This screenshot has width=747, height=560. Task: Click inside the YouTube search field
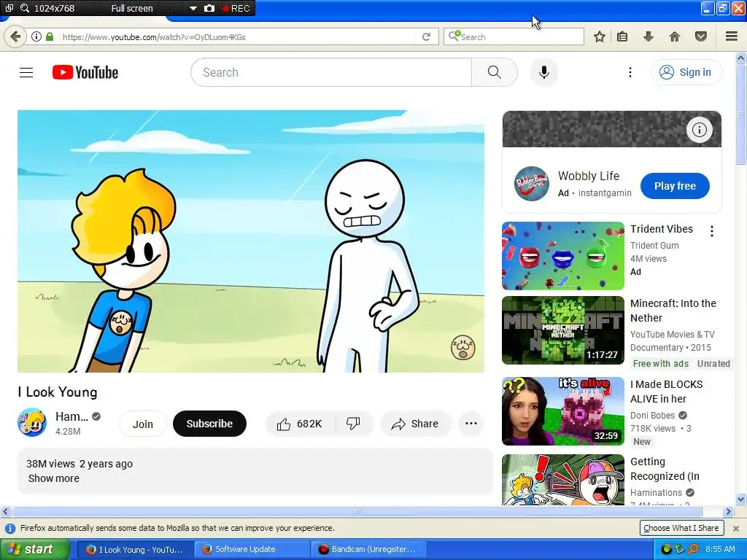[x=331, y=72]
